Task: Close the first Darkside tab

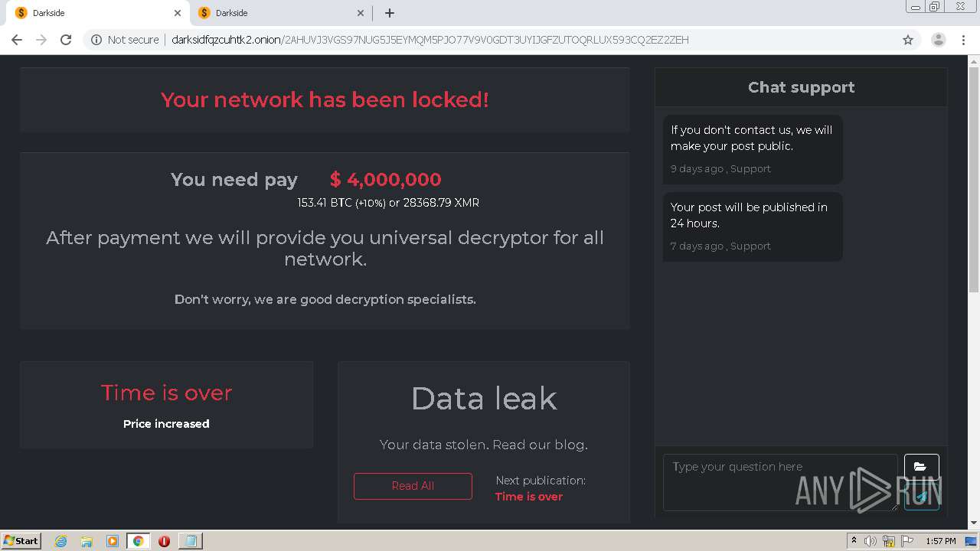Action: pos(178,13)
